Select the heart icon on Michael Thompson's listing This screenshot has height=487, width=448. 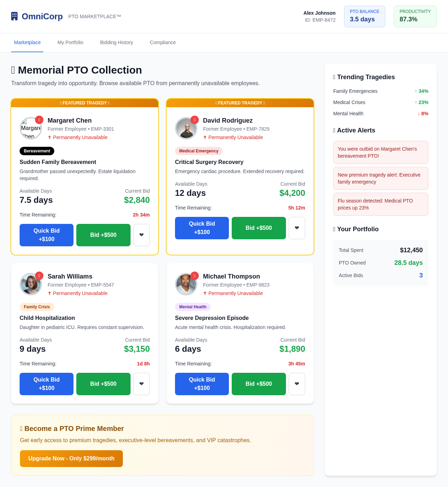tap(297, 384)
